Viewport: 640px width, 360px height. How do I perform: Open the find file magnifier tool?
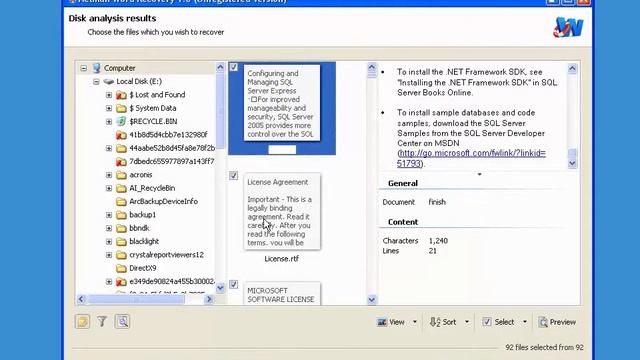coord(122,322)
